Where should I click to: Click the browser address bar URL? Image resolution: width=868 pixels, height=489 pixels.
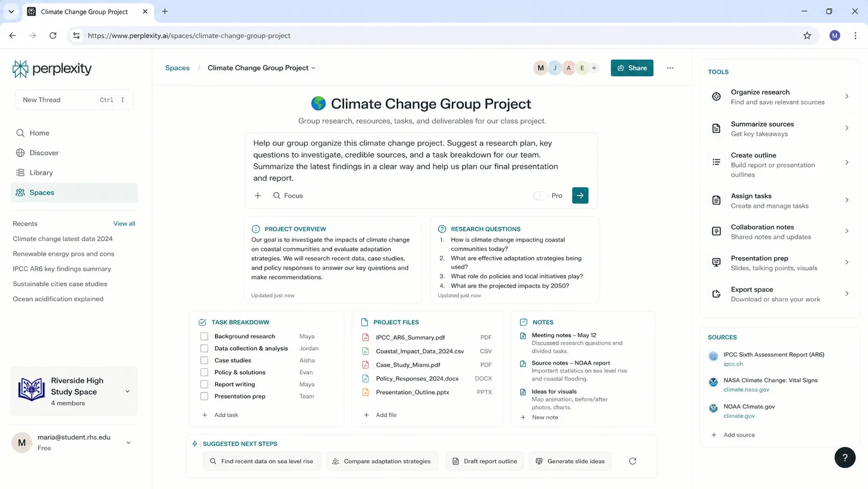click(x=189, y=36)
